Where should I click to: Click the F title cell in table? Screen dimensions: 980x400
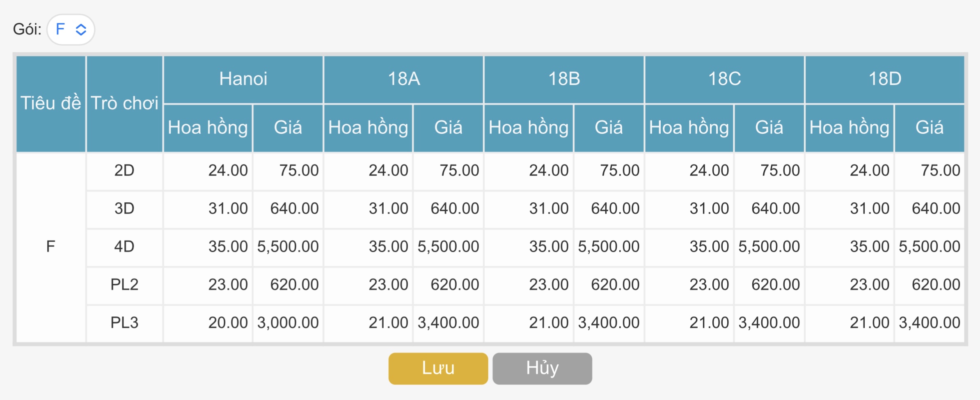pos(51,247)
